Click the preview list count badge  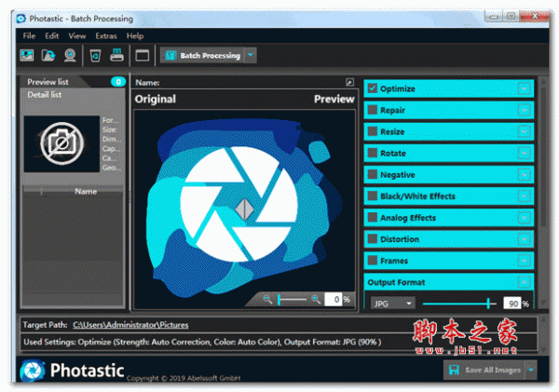(118, 82)
